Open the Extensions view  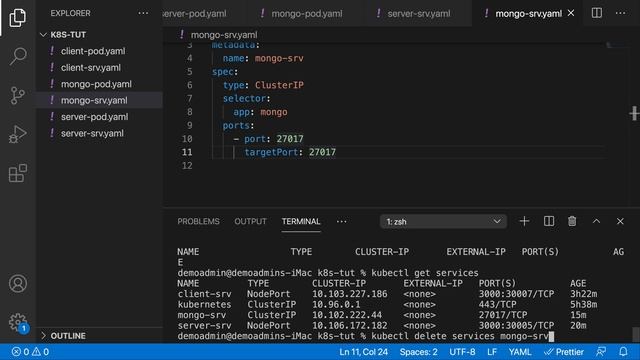coord(18,173)
